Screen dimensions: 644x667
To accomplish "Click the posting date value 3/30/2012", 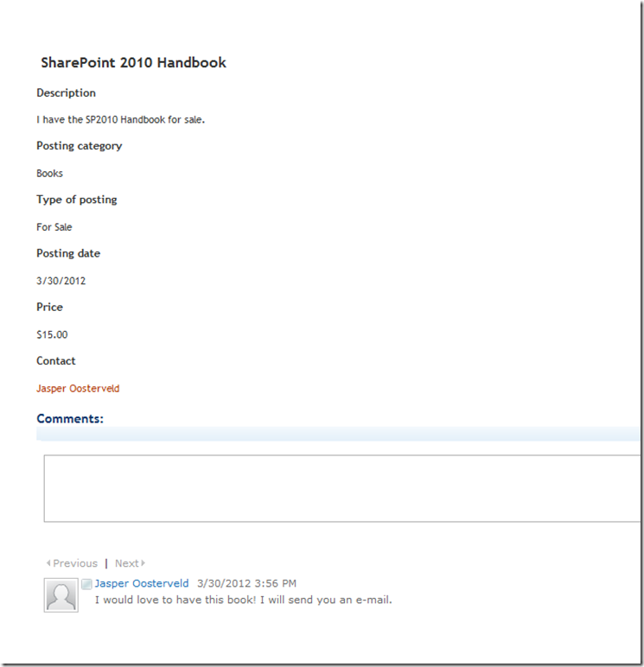I will (61, 281).
